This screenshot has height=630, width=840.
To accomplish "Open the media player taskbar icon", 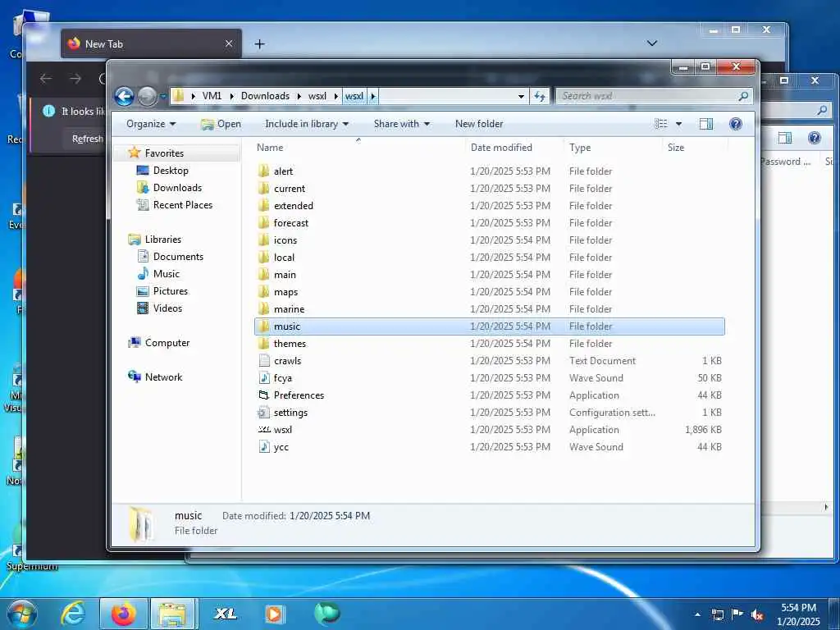I will click(x=274, y=614).
